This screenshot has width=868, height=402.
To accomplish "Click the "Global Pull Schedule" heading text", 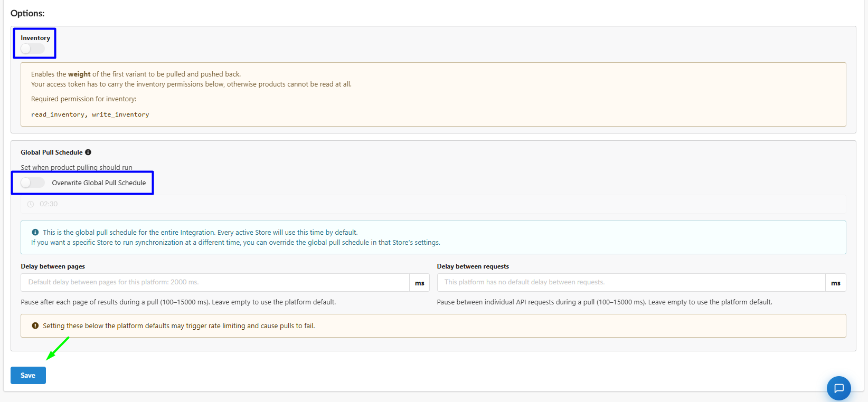I will pos(52,152).
